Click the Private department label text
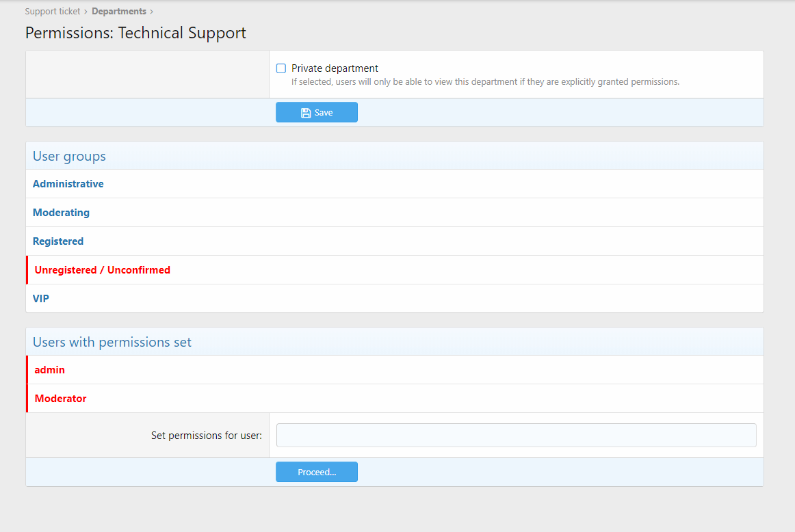Viewport: 795px width, 532px height. pos(335,68)
